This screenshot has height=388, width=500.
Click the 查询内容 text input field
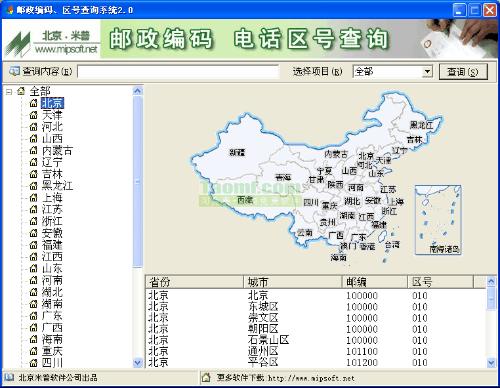(x=178, y=72)
